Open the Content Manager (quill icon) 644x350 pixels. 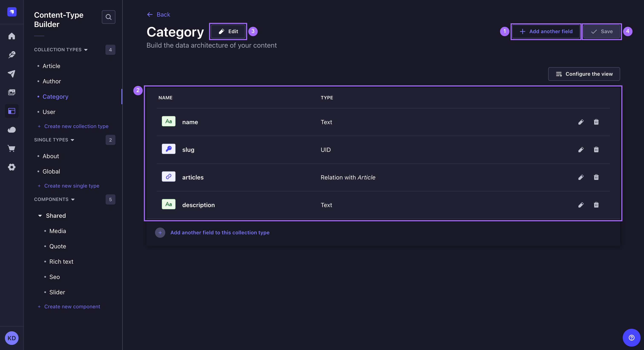pos(12,55)
